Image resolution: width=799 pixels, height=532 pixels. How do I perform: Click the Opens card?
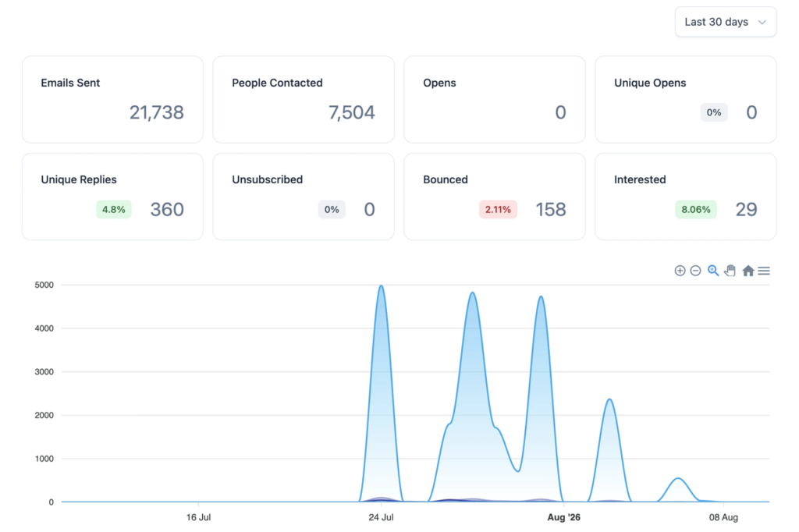[x=494, y=99]
